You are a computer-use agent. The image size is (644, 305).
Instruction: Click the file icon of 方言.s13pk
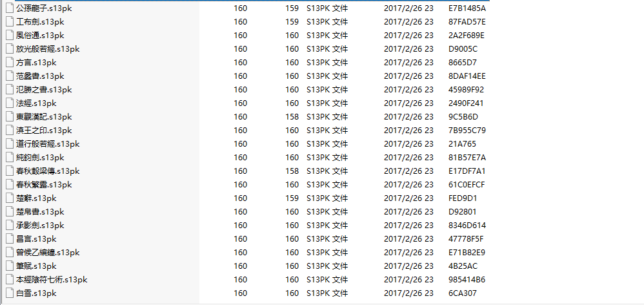9,63
